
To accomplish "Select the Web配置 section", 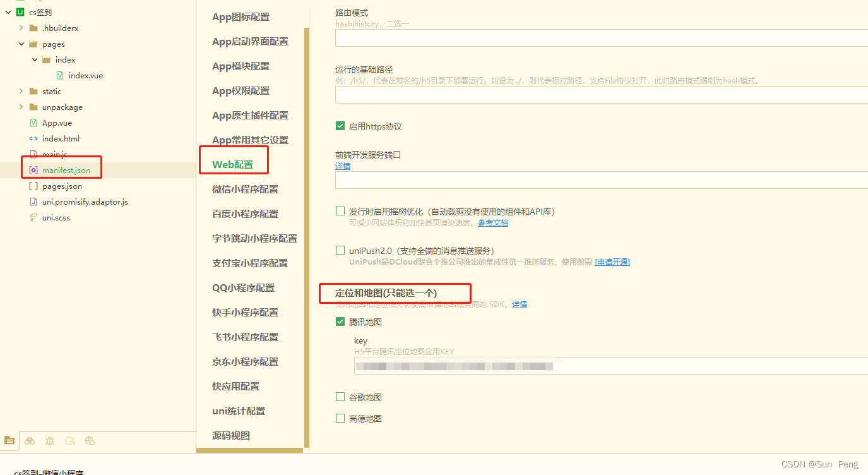I will [232, 165].
